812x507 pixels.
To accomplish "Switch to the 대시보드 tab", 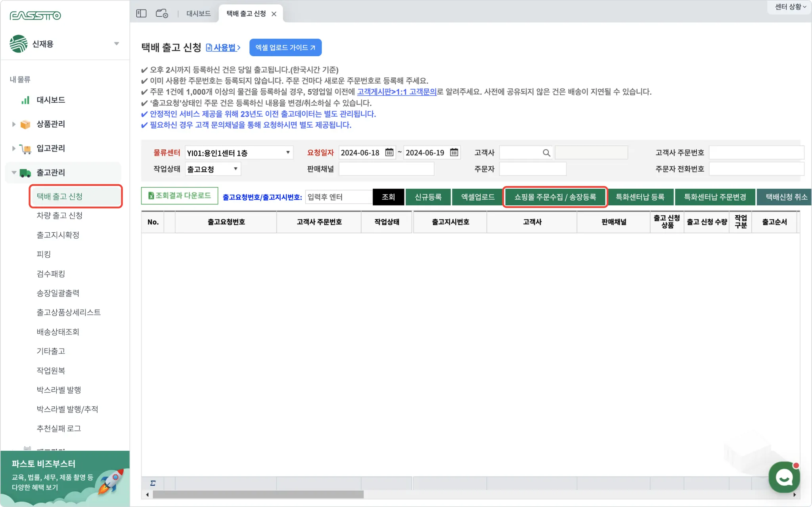I will tap(198, 14).
